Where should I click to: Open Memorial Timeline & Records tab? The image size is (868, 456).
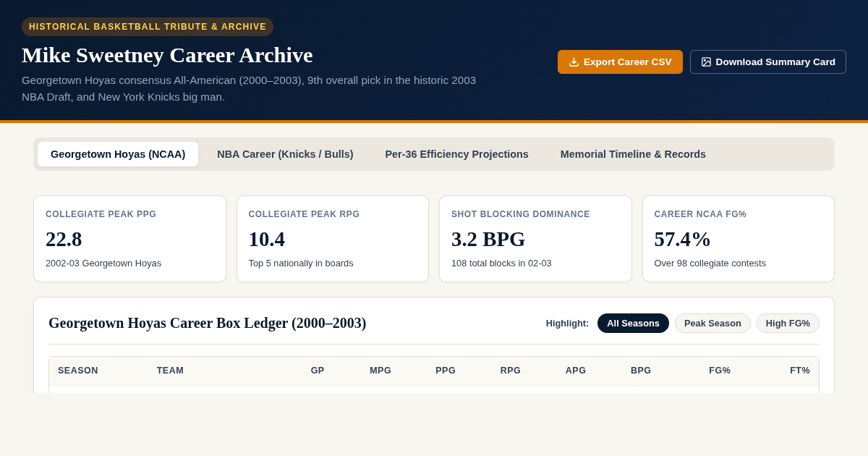(633, 154)
